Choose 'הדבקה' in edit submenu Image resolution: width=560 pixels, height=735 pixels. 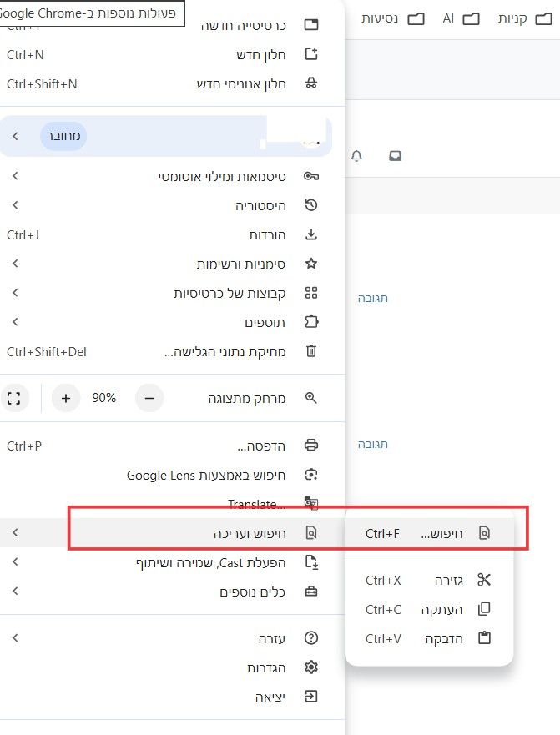pos(429,638)
